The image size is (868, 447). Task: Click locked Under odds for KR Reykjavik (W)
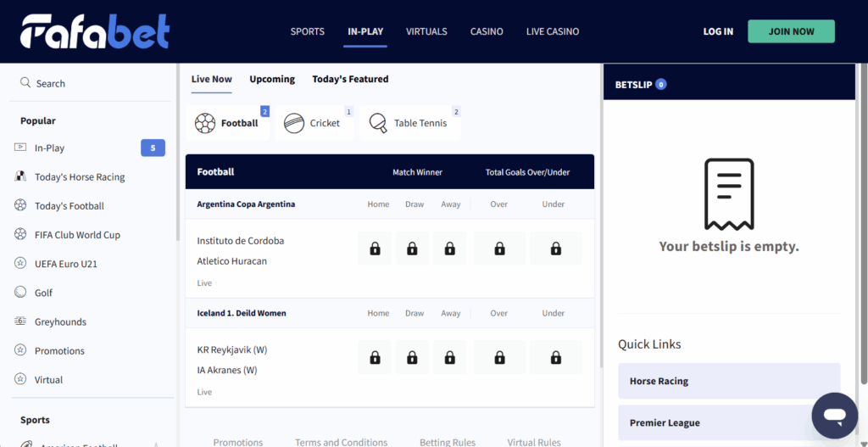(x=556, y=357)
